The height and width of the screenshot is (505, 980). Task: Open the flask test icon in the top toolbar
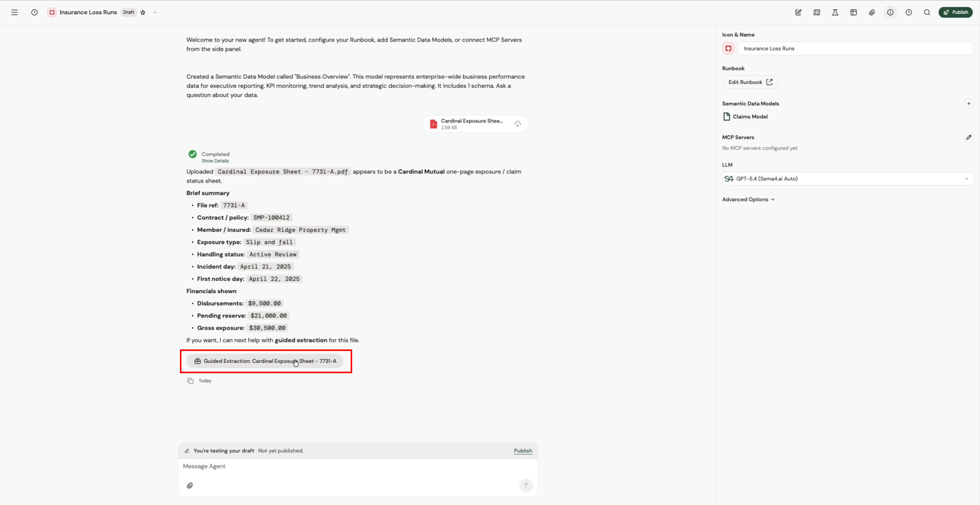click(x=835, y=12)
